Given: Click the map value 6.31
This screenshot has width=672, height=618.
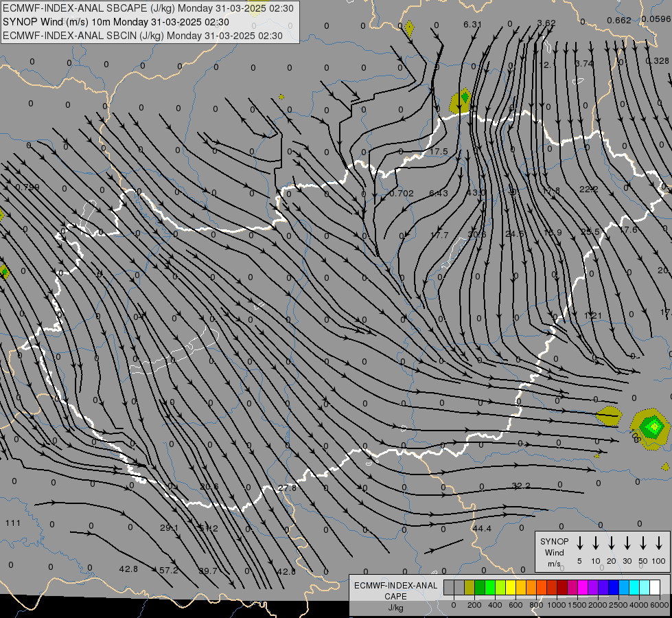Looking at the screenshot, I should click(x=472, y=25).
